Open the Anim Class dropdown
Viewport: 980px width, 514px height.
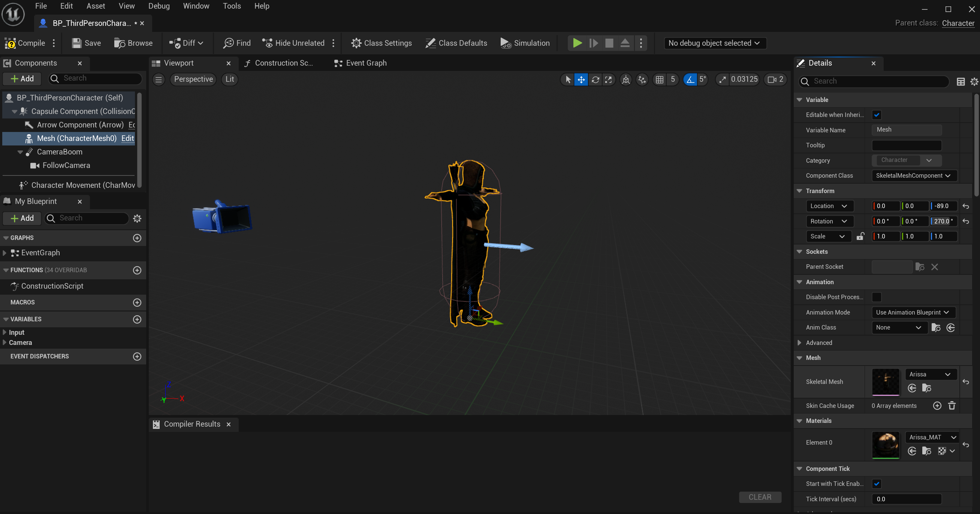(899, 328)
